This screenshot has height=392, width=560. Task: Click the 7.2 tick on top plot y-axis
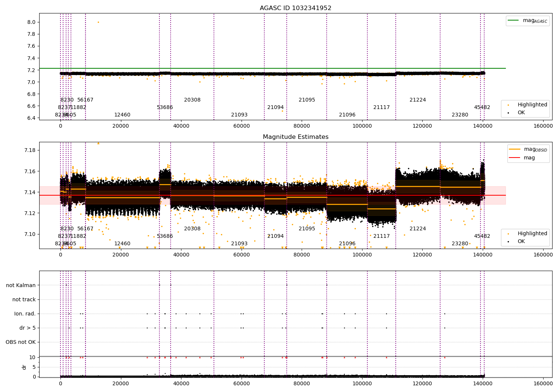click(x=31, y=70)
